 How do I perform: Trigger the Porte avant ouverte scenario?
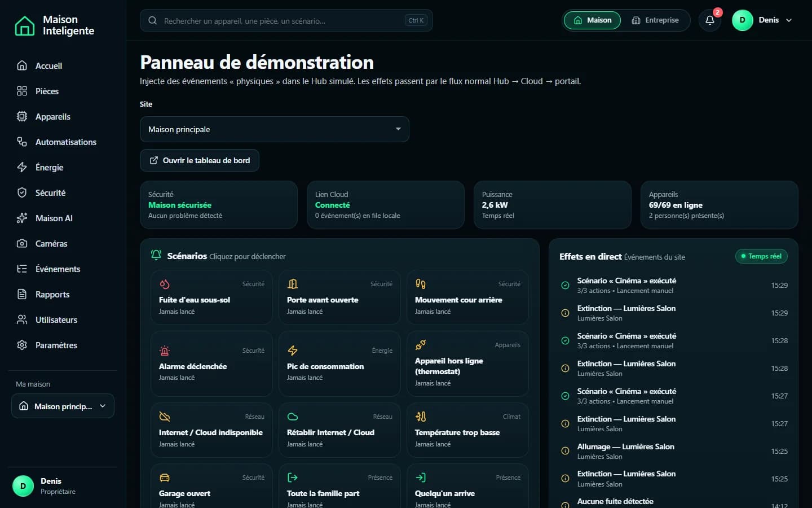339,297
